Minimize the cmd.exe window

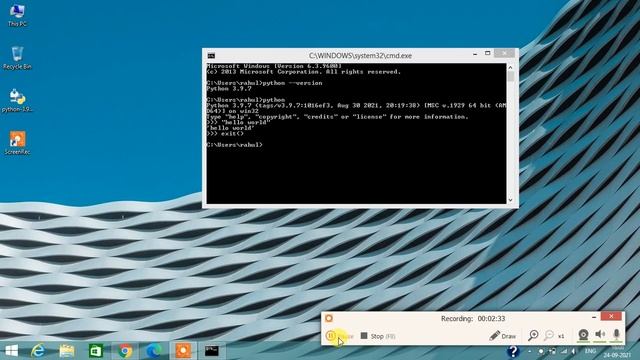pos(475,54)
